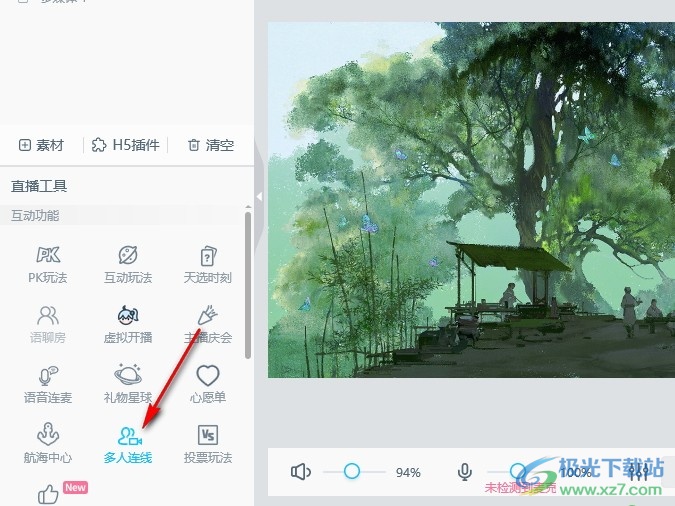Click the speaker volume slider handle
Viewport: 675px width, 506px height.
click(352, 471)
